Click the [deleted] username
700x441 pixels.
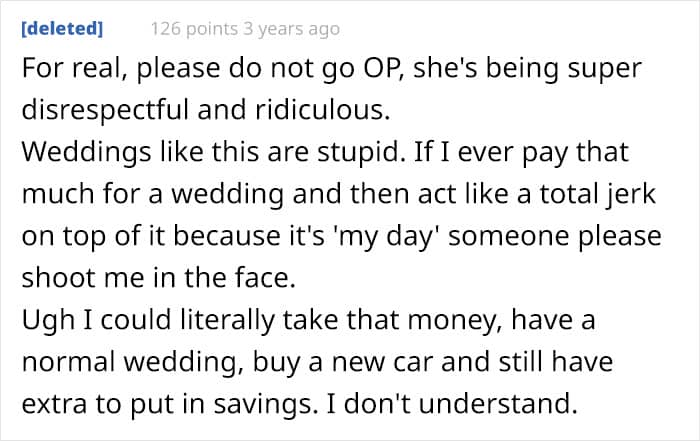(x=62, y=29)
